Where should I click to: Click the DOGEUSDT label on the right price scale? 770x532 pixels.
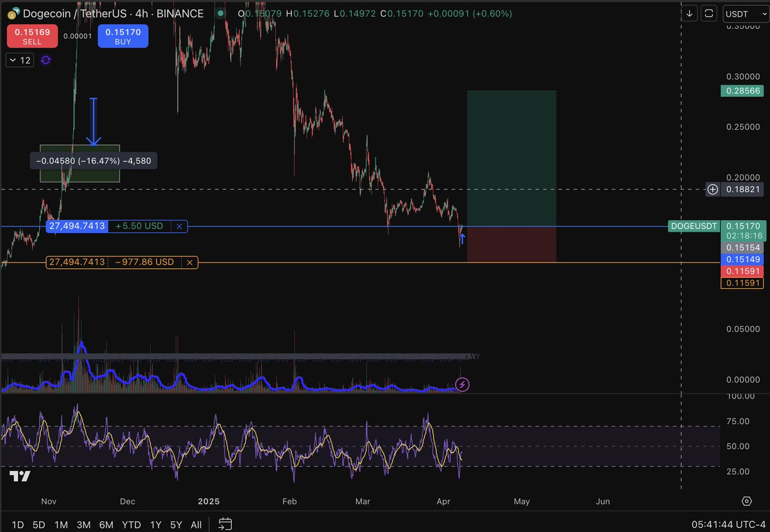(x=693, y=226)
